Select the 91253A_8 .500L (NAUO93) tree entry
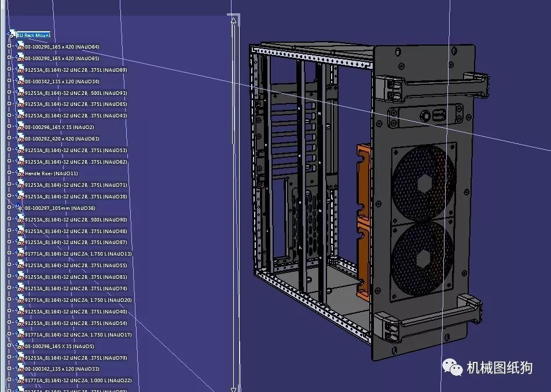Viewport: 551px width, 392px height. pyautogui.click(x=69, y=93)
